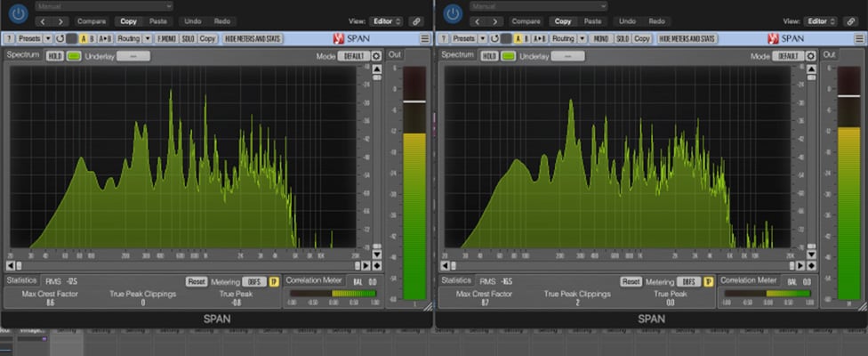868x356 pixels.
Task: Open the View Editor dropdown in right window
Action: pos(820,21)
